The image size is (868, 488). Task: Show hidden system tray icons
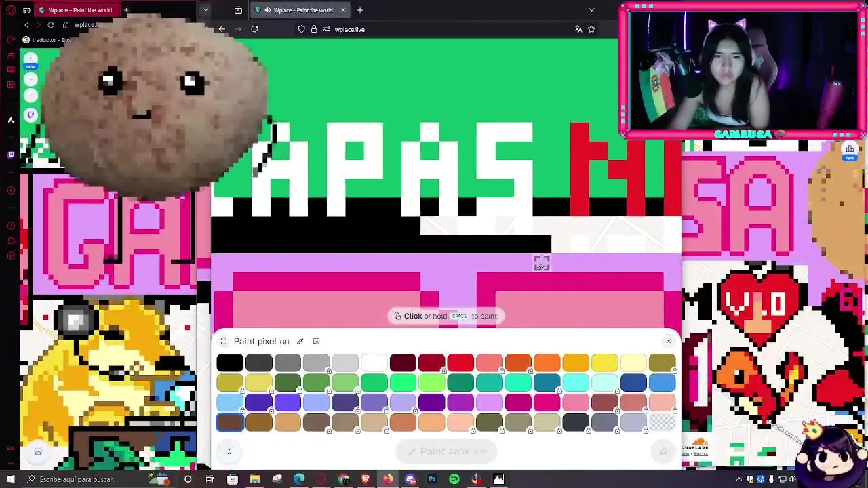[739, 479]
